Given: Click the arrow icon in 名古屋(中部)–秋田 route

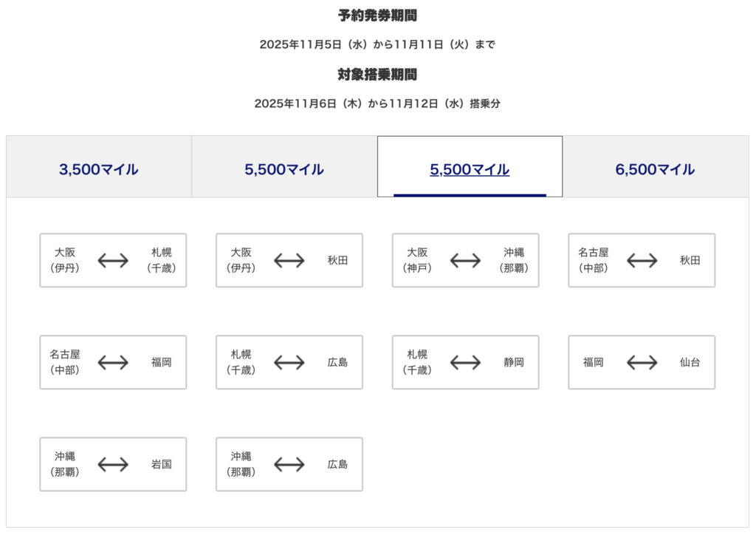Looking at the screenshot, I should (x=642, y=261).
